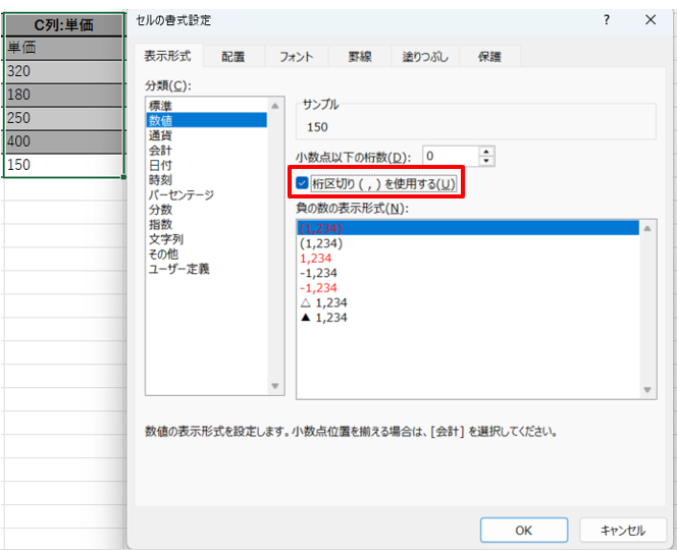
Task: Close the セルの書式設定 dialog
Action: coord(651,20)
